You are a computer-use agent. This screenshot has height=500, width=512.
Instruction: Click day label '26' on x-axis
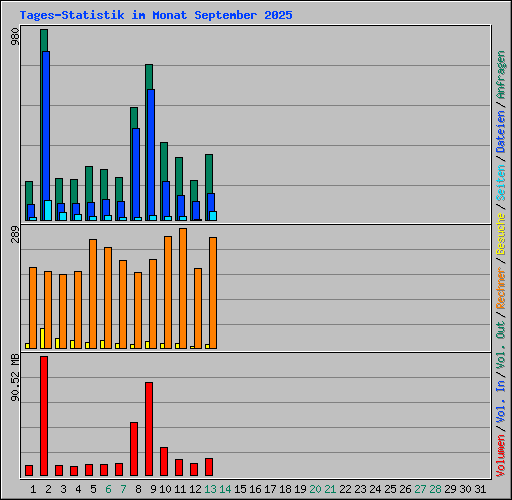(405, 489)
